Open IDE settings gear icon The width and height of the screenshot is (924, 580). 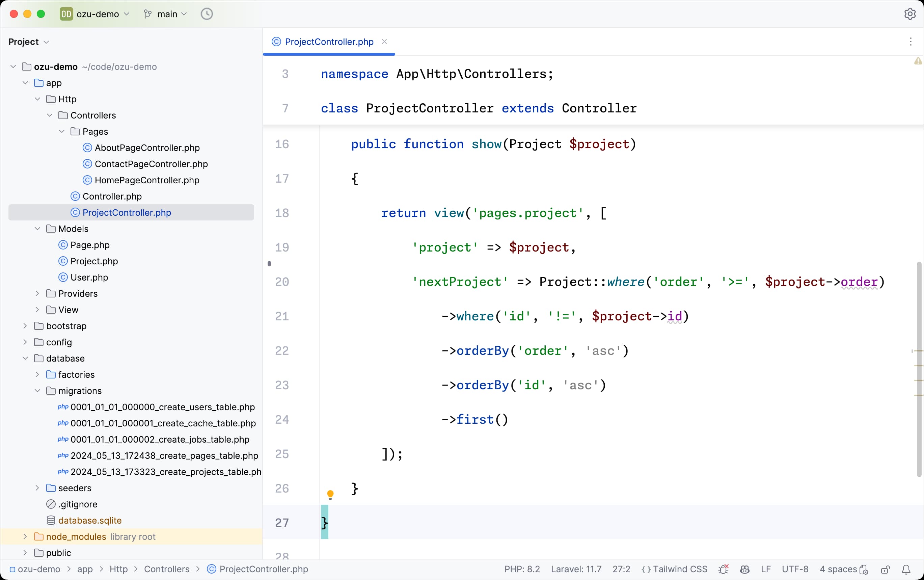click(x=910, y=14)
